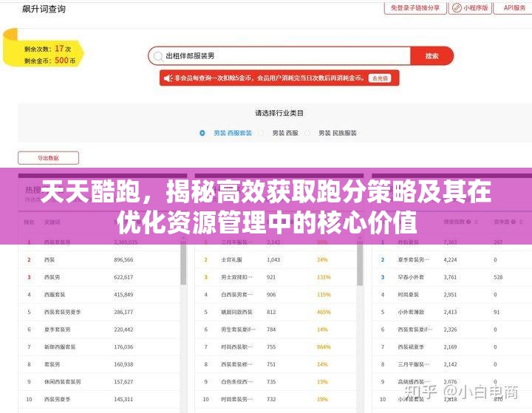Click the value 896,566

coord(123,259)
